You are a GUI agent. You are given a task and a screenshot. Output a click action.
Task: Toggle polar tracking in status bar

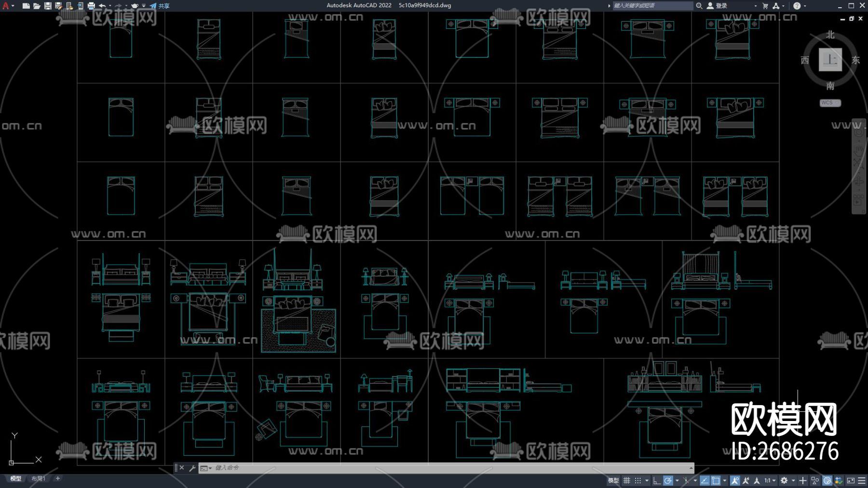[x=668, y=480]
